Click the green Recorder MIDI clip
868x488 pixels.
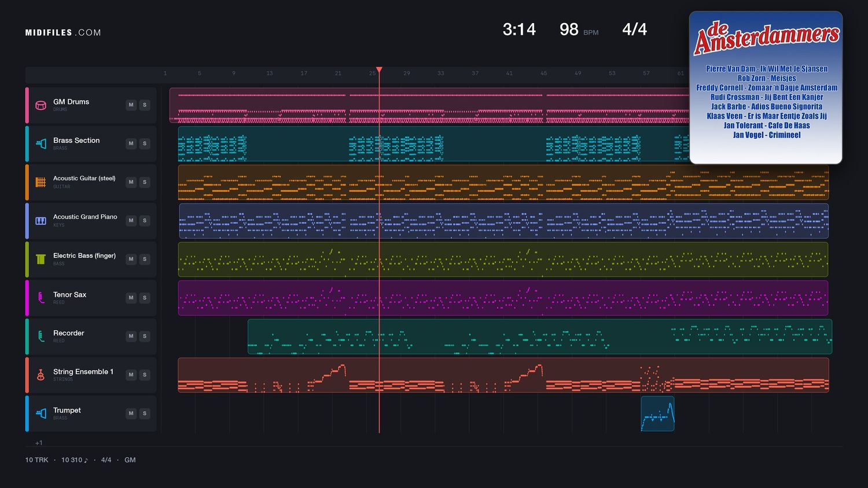click(540, 337)
